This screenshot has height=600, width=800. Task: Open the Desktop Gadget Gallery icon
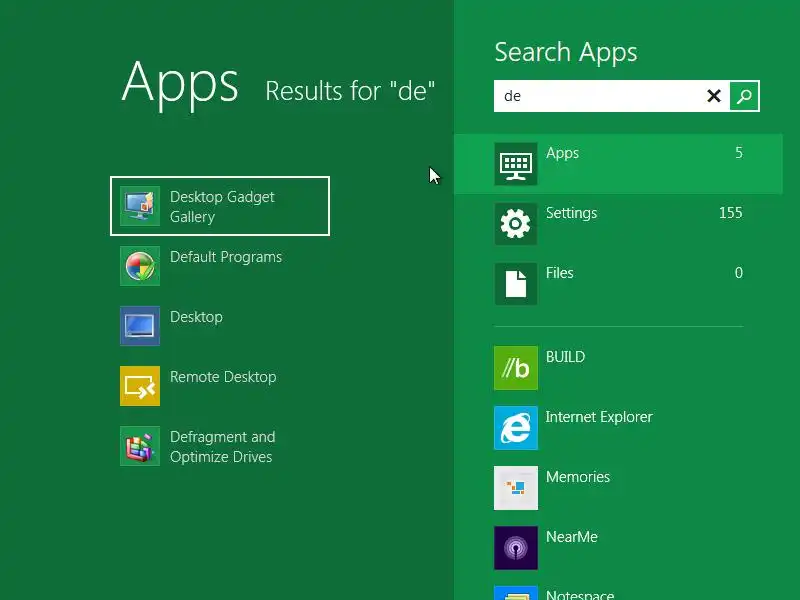(140, 206)
